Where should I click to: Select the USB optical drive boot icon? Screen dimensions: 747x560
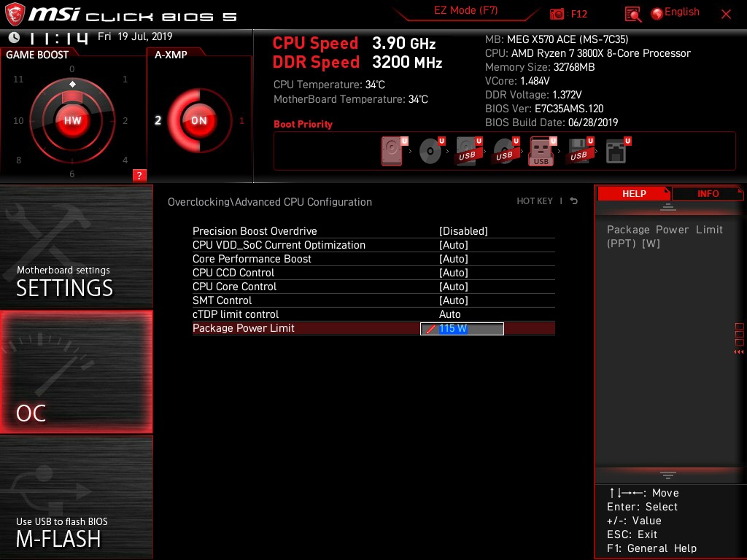(x=505, y=151)
